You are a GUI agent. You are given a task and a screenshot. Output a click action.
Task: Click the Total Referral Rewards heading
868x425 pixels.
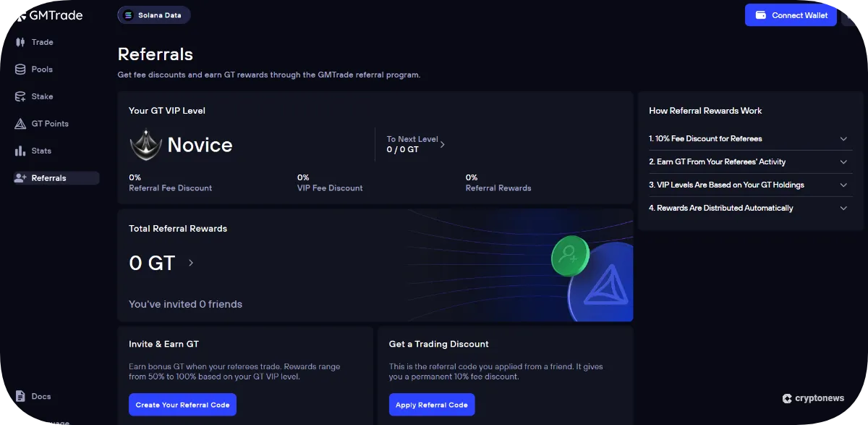click(178, 228)
